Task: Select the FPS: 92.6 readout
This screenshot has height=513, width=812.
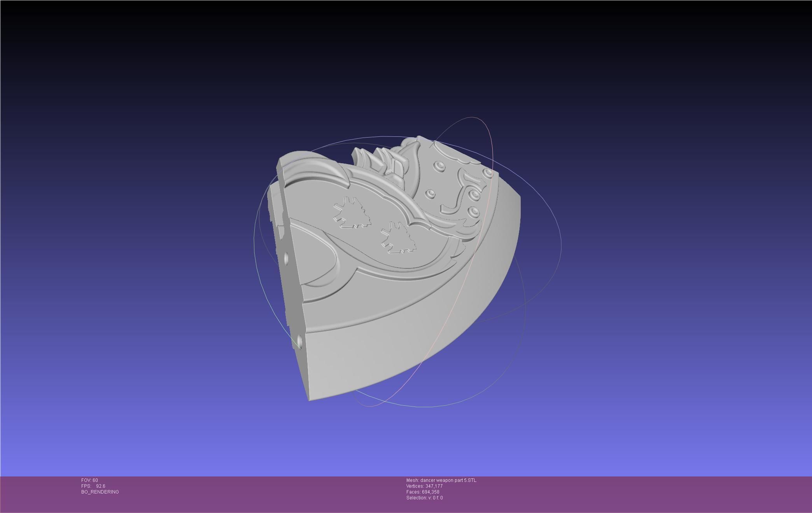Action: pyautogui.click(x=93, y=486)
